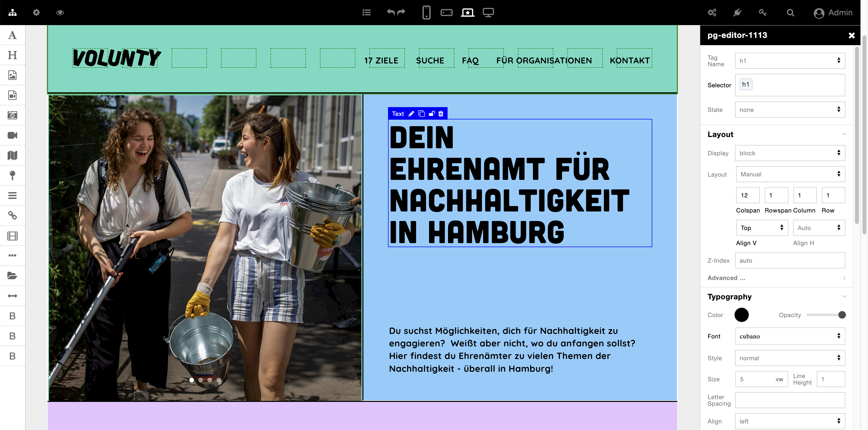Open the SUCHE menu item
868x430 pixels.
[430, 60]
